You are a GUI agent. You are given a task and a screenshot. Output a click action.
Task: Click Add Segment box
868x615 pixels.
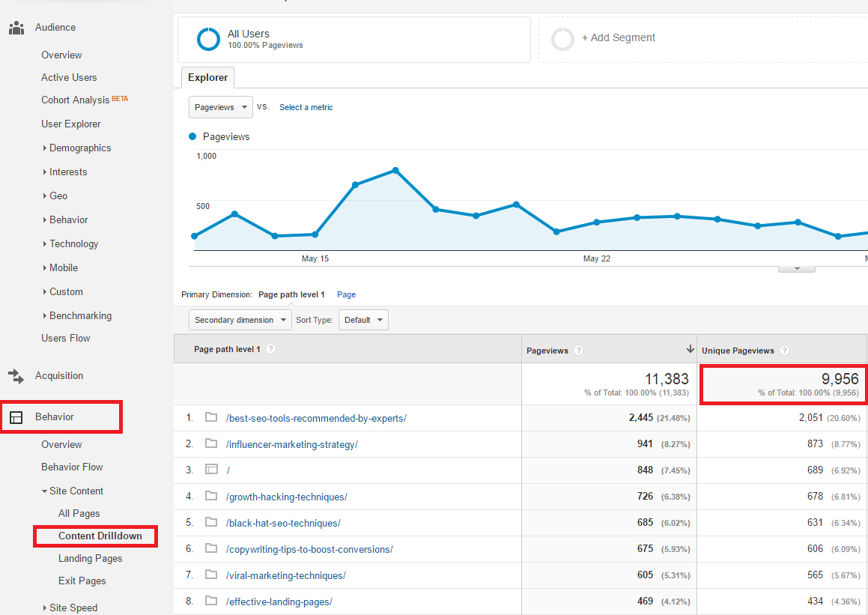[x=618, y=38]
